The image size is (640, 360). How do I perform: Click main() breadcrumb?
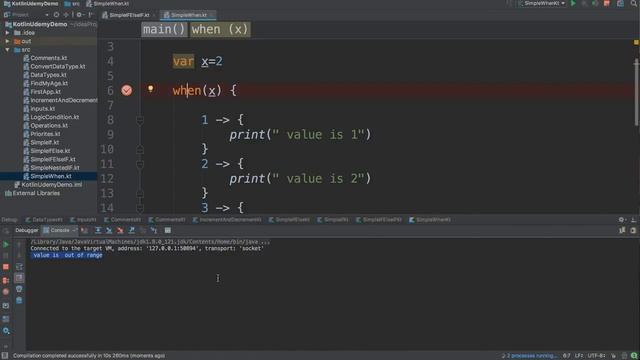click(x=164, y=29)
